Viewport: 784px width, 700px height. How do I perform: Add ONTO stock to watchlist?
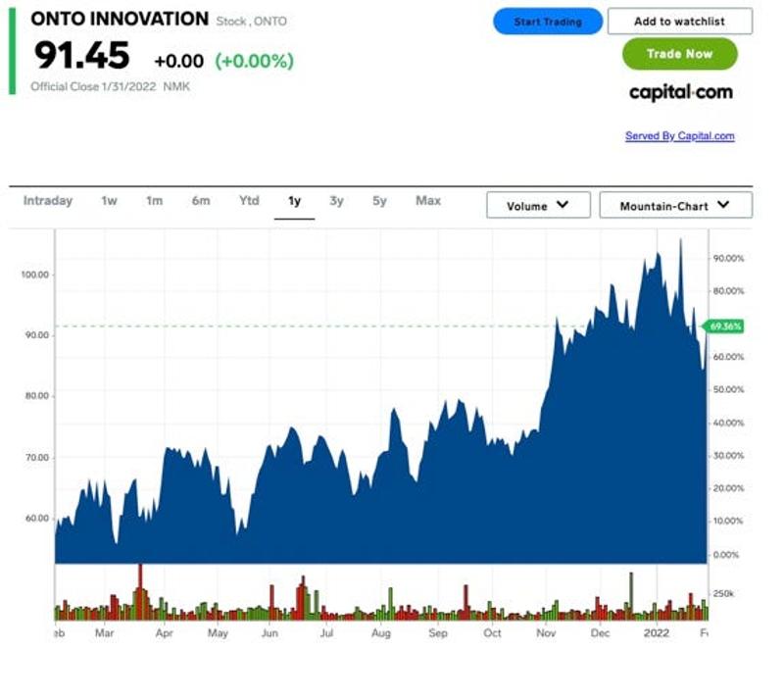[x=679, y=22]
